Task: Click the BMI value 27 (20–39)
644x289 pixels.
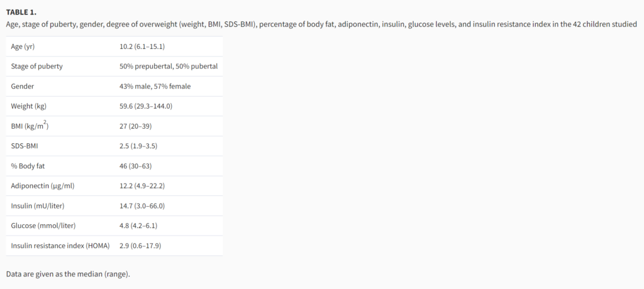Action: click(136, 126)
